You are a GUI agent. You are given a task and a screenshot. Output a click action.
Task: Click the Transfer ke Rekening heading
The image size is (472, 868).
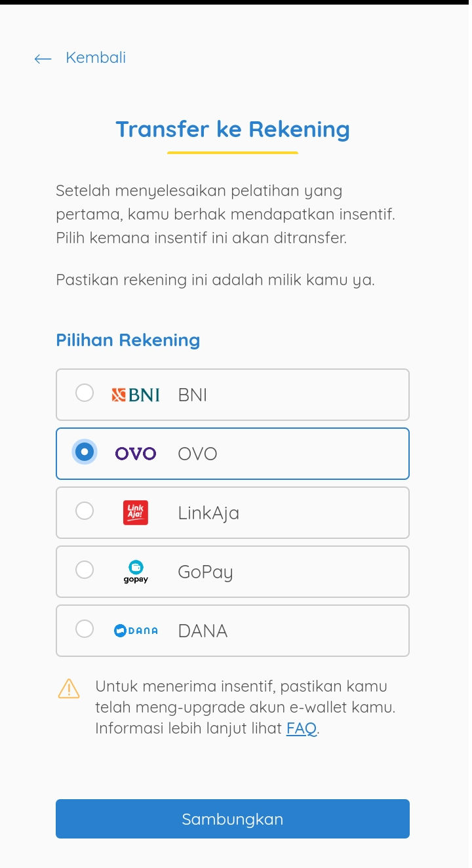(233, 129)
